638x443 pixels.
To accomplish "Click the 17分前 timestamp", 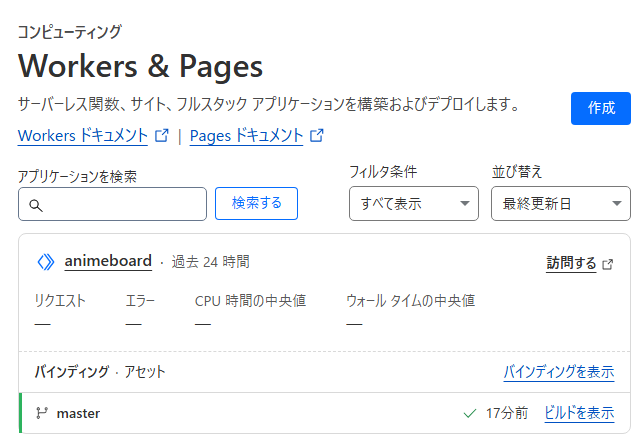I will tap(507, 413).
